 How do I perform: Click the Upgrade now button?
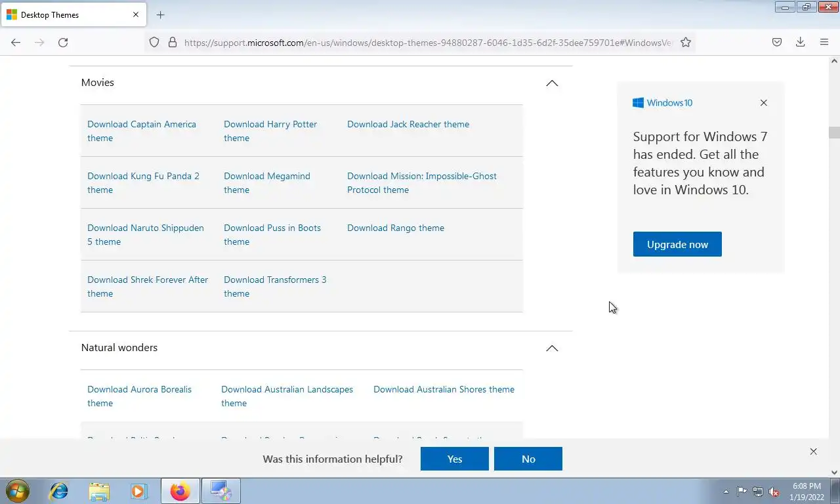[x=677, y=244]
